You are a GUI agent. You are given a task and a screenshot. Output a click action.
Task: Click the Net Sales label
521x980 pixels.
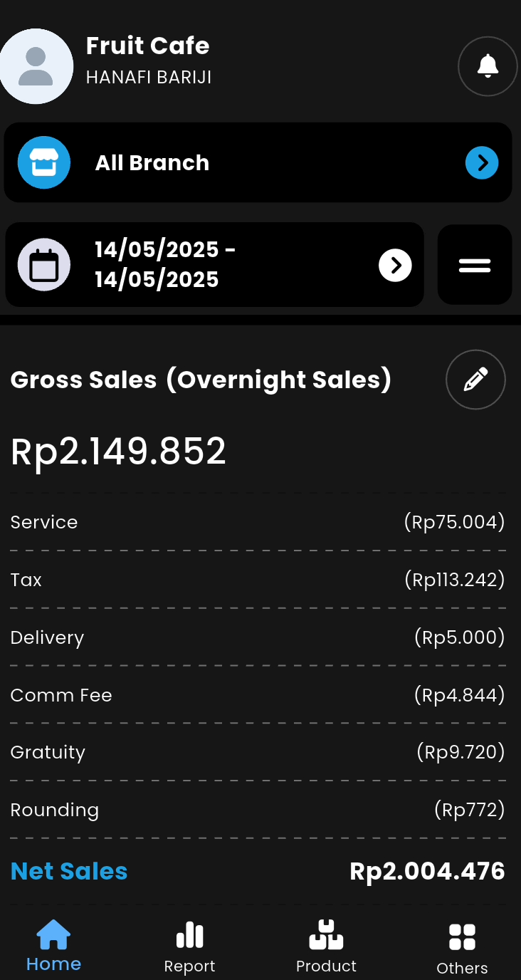(x=69, y=871)
